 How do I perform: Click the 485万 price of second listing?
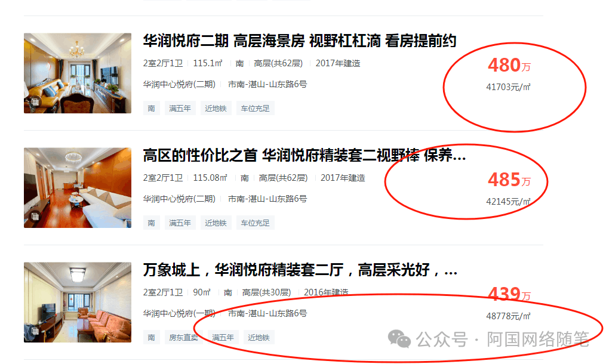[x=509, y=180]
